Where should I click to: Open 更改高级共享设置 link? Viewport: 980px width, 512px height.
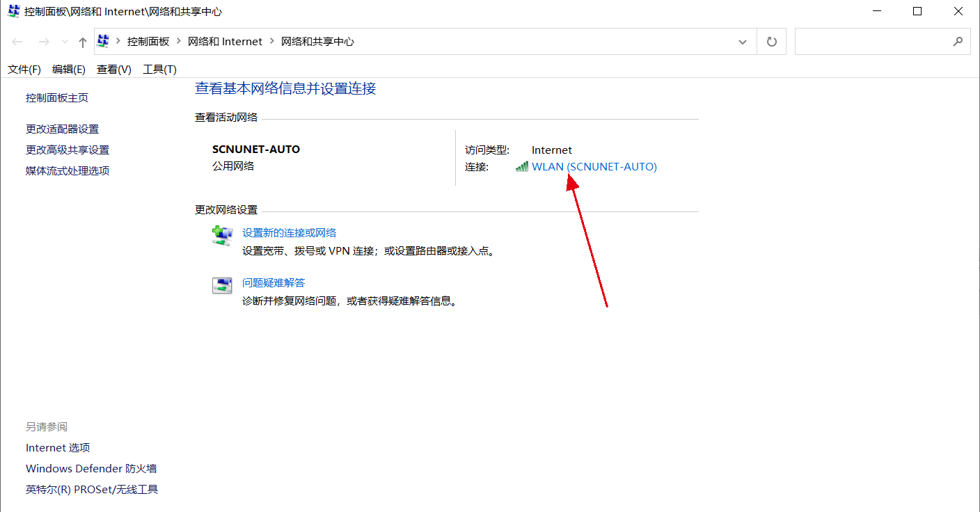pyautogui.click(x=68, y=150)
